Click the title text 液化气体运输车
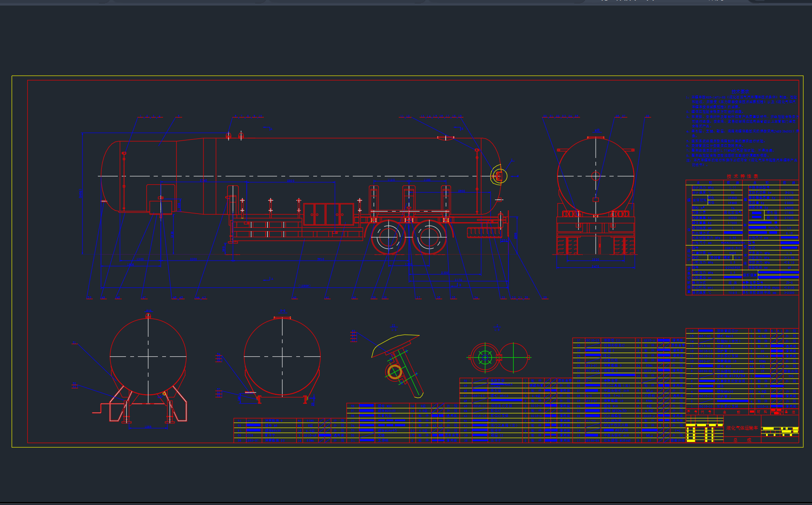 tap(742, 428)
